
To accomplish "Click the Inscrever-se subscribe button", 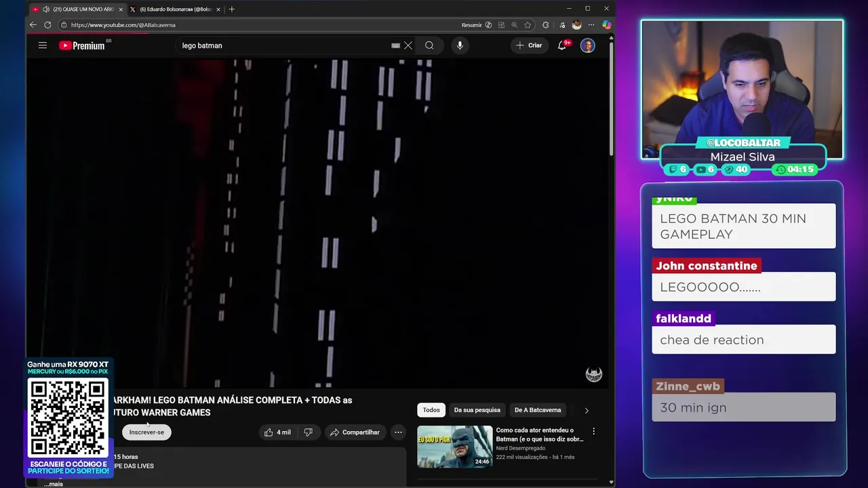I will (146, 432).
